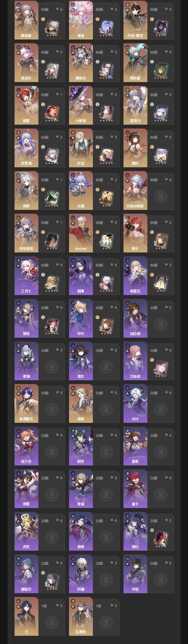Image resolution: width=188 pixels, height=644 pixels.
Task: Open 真理醫生 character portrait
Action: pos(26,404)
